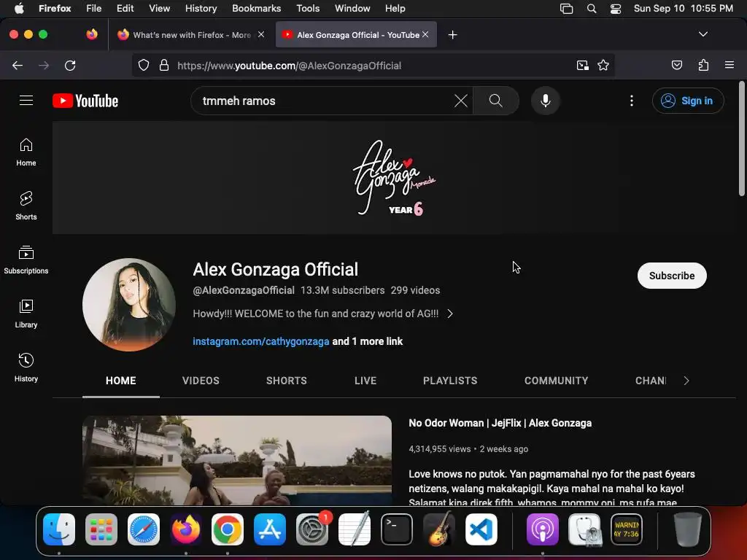Switch to the VIDEOS channel tab
Viewport: 747px width, 560px height.
[201, 381]
